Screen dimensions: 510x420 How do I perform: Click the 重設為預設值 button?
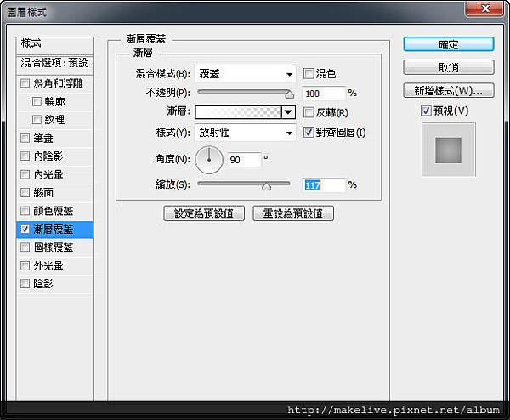293,213
